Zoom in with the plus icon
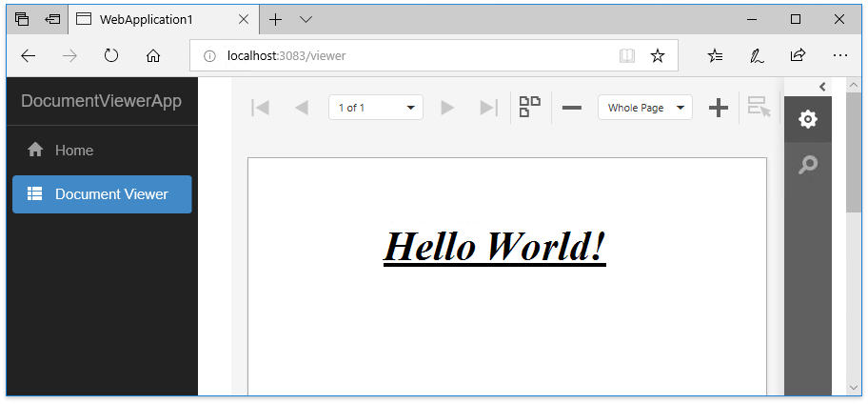 [719, 108]
